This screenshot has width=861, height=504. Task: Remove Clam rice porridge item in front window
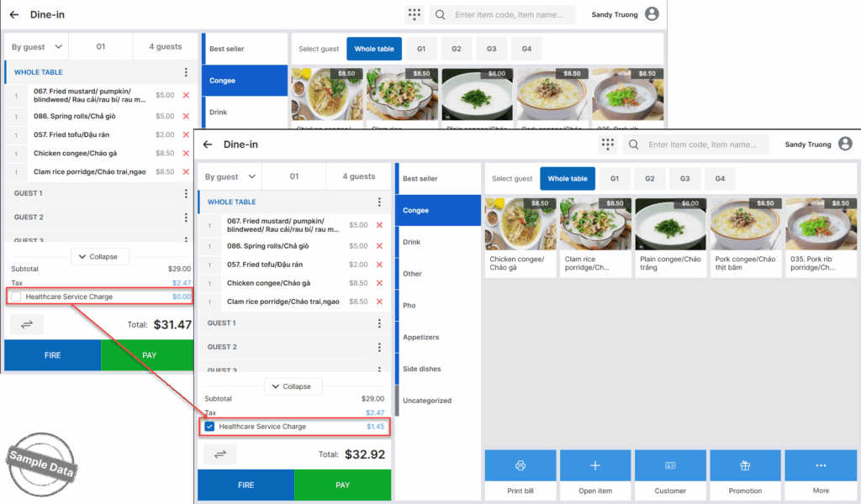[x=379, y=302]
